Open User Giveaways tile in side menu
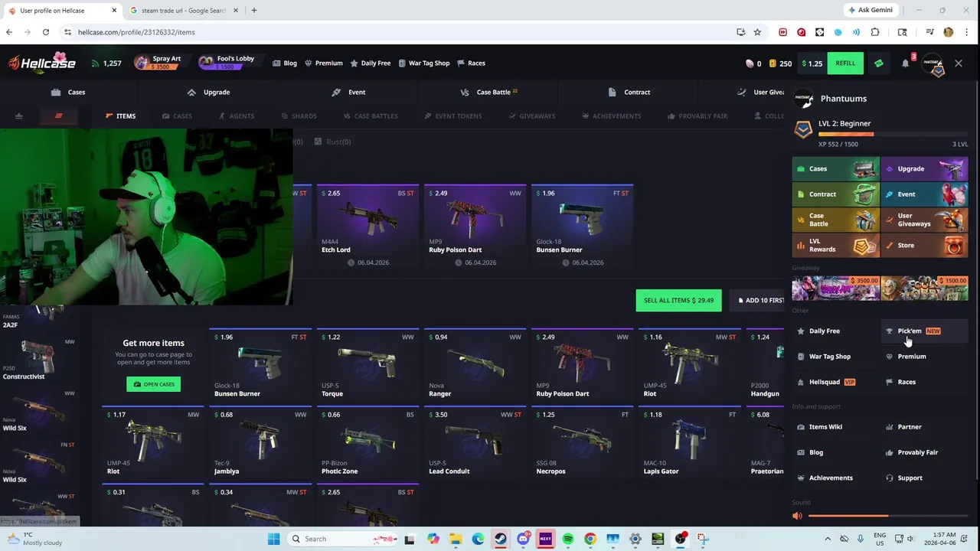 coord(924,220)
